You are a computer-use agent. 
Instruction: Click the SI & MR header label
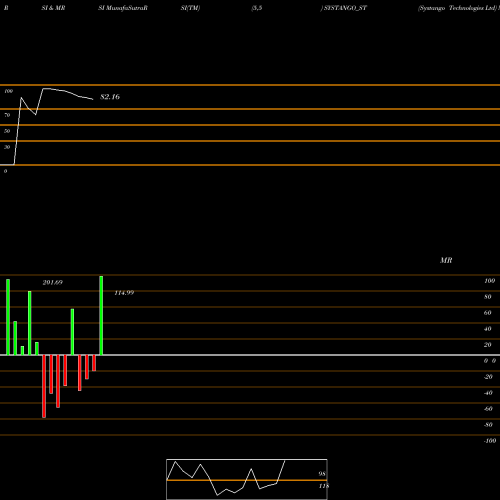[x=53, y=8]
